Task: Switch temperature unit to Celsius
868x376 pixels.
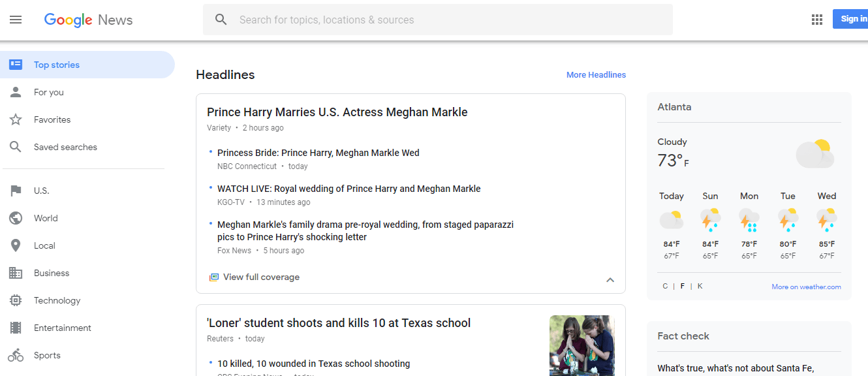Action: pos(665,286)
